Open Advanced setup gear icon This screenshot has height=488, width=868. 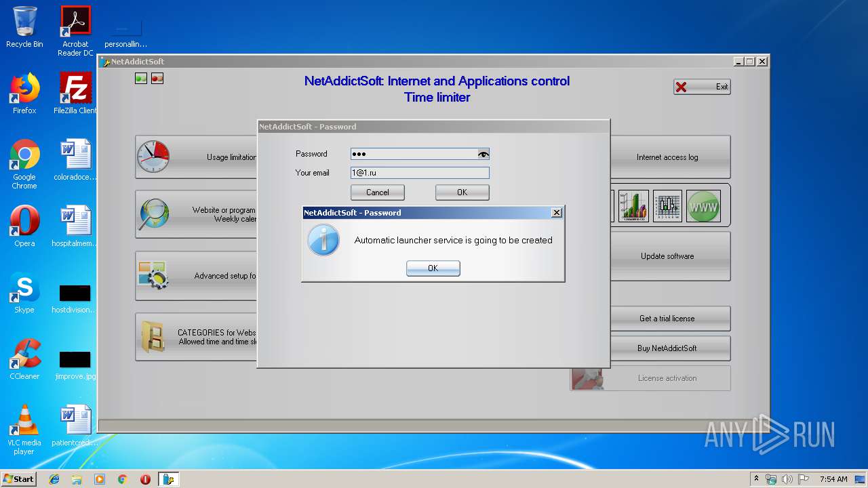[153, 276]
